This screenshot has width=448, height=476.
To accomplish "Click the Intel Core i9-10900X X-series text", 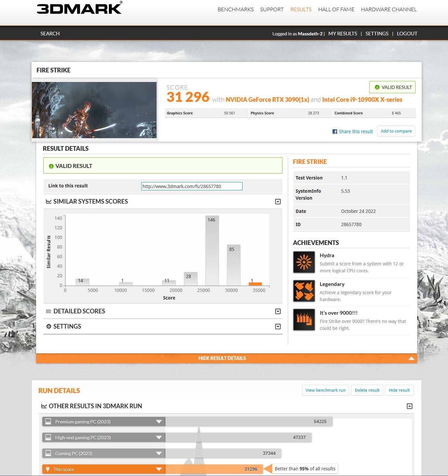I will [x=362, y=100].
